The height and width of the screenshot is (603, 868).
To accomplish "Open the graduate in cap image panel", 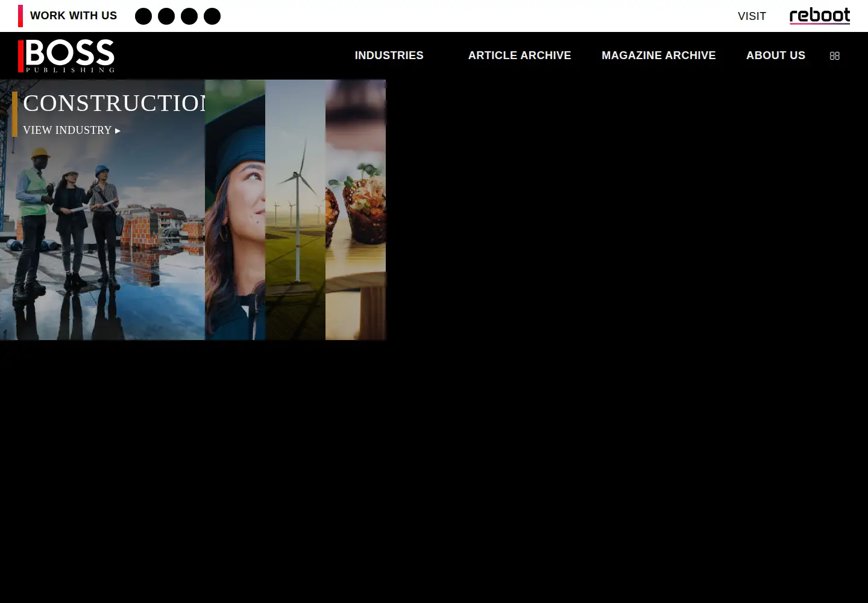I will pyautogui.click(x=235, y=210).
